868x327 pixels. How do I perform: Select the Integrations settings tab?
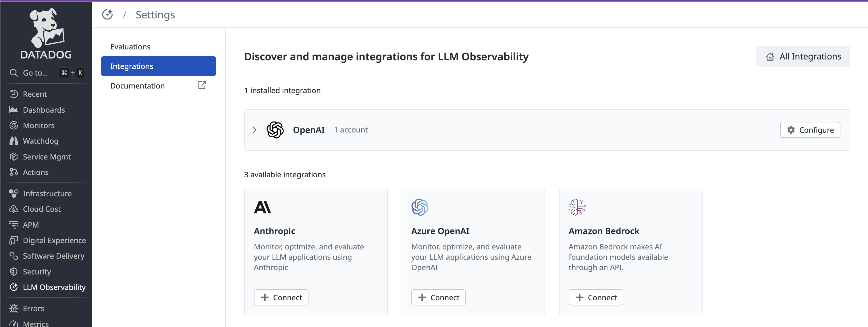158,66
